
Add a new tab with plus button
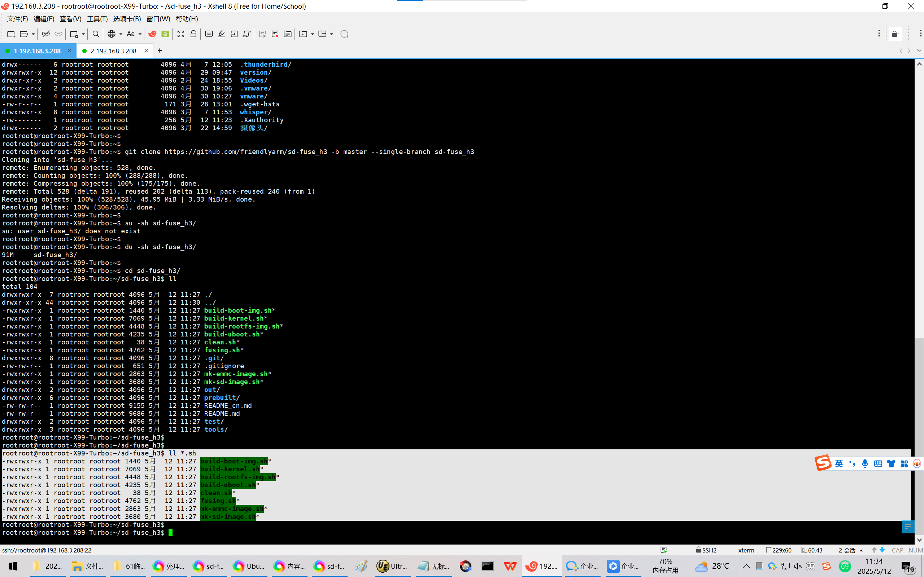pyautogui.click(x=160, y=51)
